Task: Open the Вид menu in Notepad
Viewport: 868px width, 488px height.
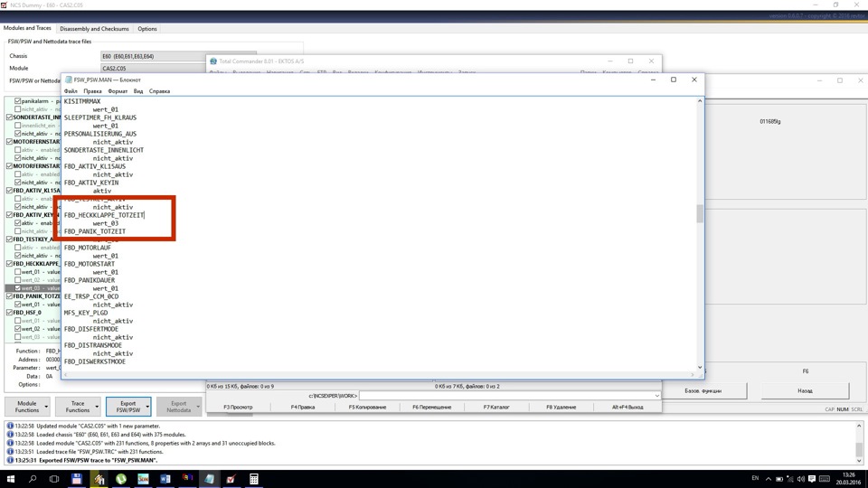Action: tap(137, 91)
